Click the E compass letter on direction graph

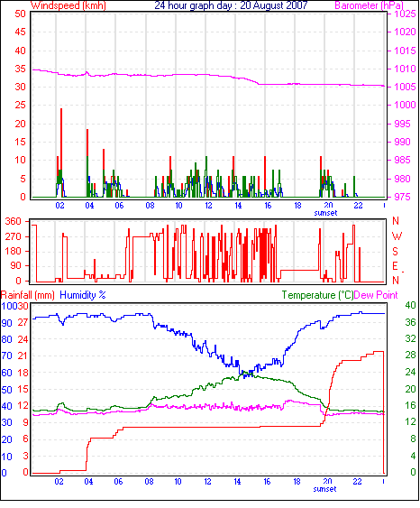point(395,266)
